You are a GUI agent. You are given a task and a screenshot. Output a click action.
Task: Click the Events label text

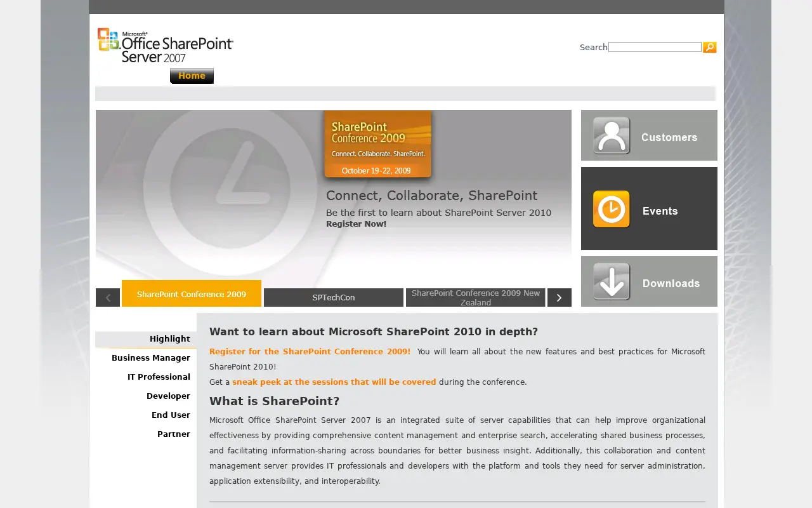tap(660, 211)
